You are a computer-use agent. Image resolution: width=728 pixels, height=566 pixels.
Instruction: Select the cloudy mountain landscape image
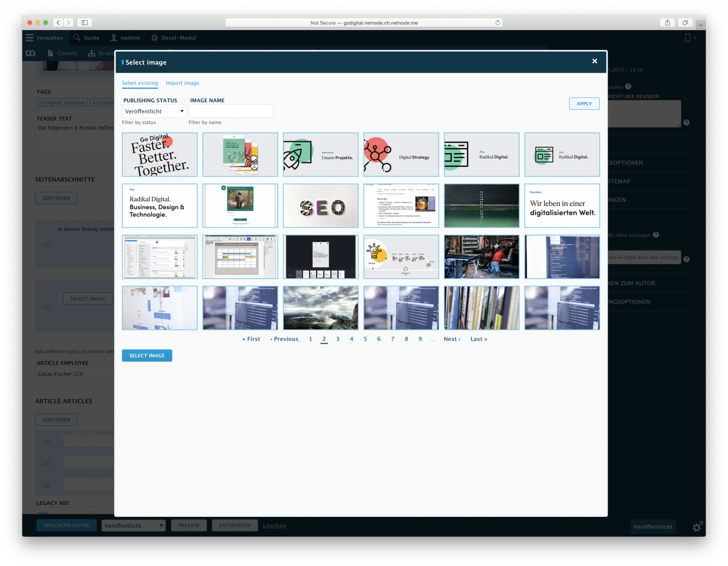pyautogui.click(x=321, y=308)
